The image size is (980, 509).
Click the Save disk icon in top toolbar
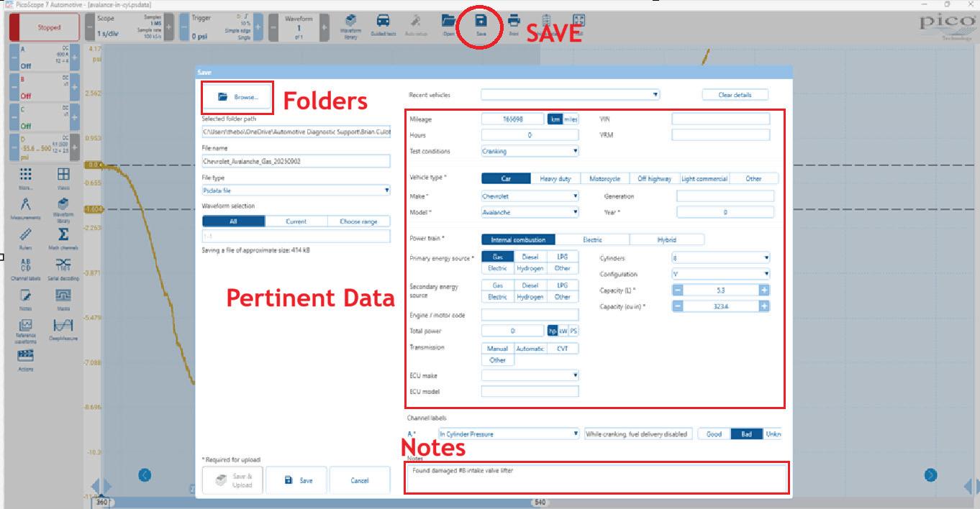pyautogui.click(x=481, y=25)
